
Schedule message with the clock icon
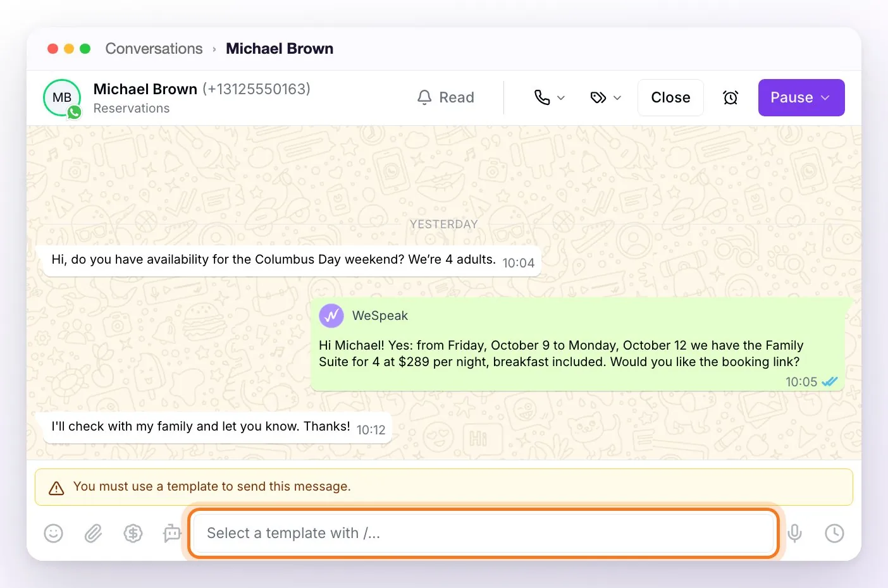pos(834,534)
